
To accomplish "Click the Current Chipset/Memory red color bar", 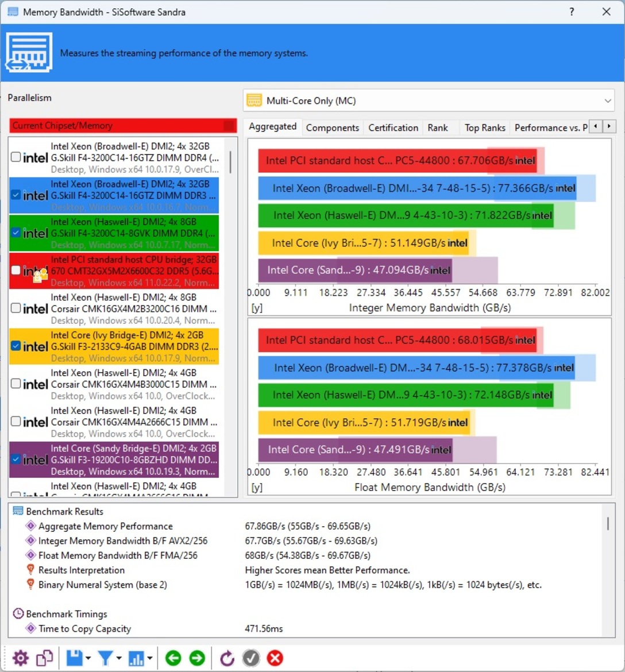I will (123, 126).
